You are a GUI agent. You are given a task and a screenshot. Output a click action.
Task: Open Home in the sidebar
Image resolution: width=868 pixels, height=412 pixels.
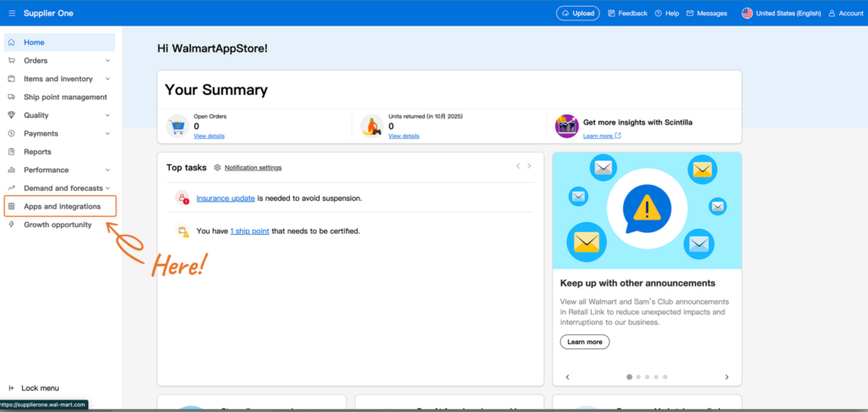pos(59,42)
